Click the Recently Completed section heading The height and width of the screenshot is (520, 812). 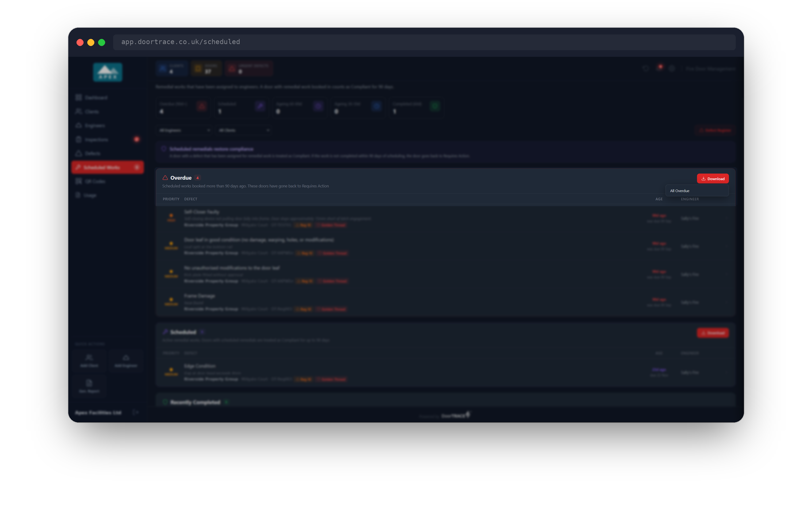[195, 402]
